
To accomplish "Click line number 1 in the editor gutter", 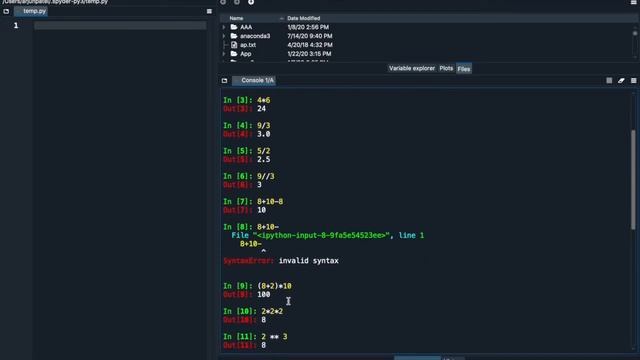I will (x=16, y=25).
